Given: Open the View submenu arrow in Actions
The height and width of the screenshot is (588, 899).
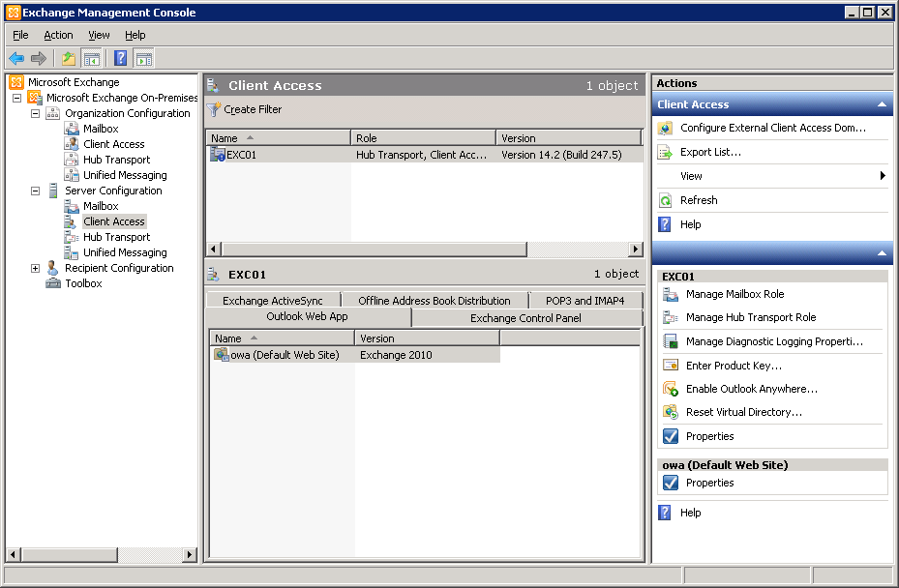Looking at the screenshot, I should coord(883,175).
